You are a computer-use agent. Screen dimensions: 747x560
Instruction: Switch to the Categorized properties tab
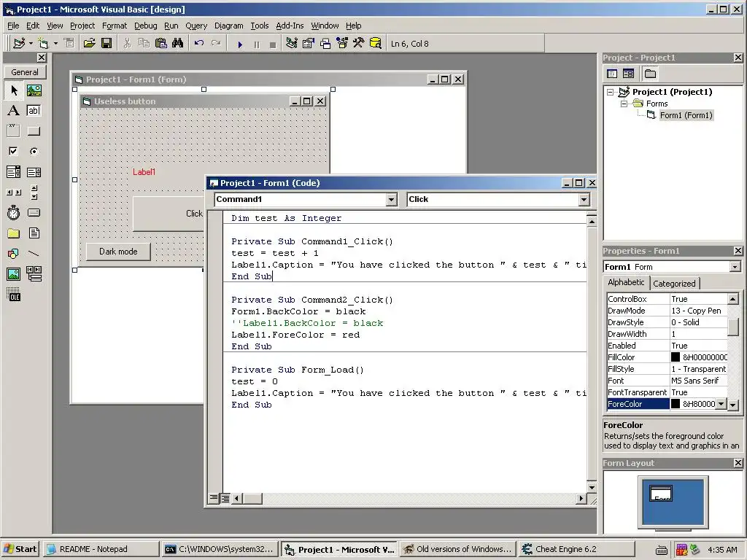pyautogui.click(x=674, y=284)
